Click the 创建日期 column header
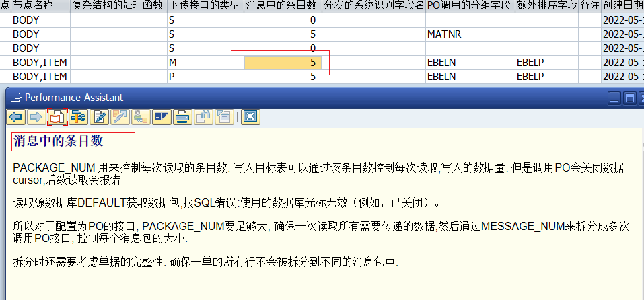The height and width of the screenshot is (300, 644). point(622,6)
